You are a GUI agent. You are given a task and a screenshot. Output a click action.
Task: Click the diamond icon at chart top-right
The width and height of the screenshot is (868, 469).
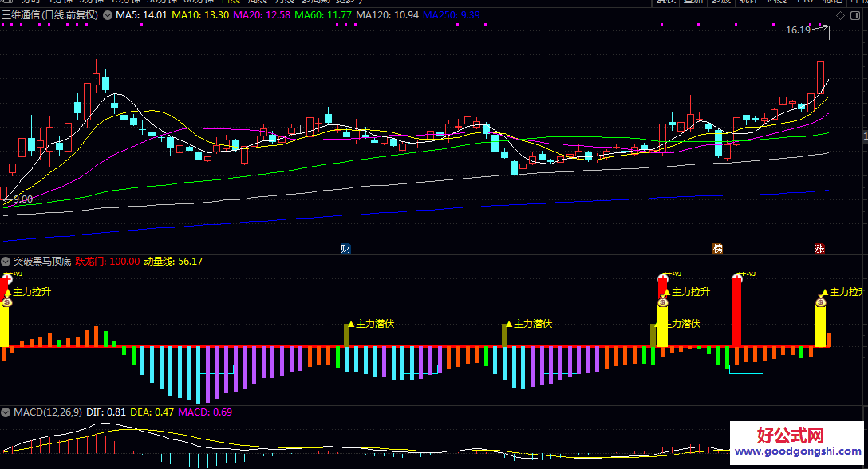[839, 15]
